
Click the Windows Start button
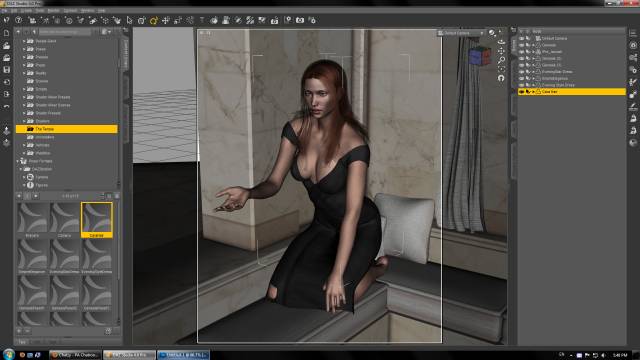click(x=9, y=354)
